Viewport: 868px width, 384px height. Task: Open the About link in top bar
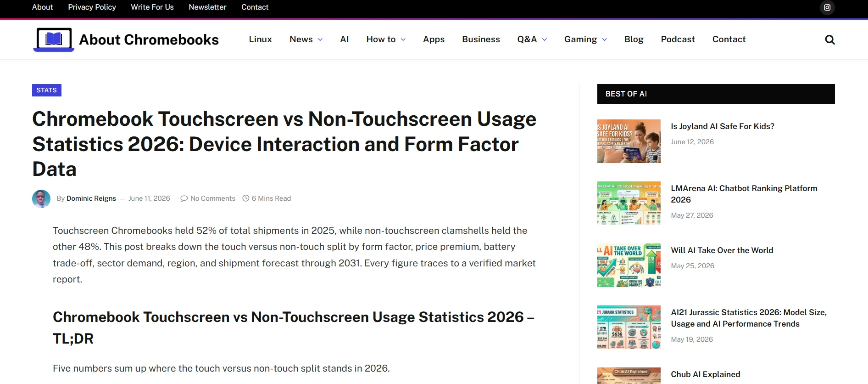pyautogui.click(x=42, y=7)
